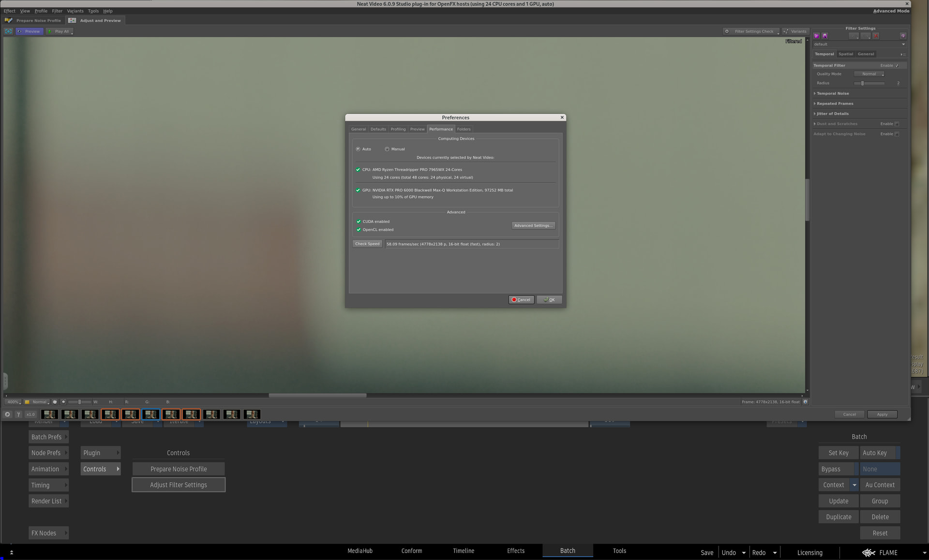This screenshot has width=929, height=560.
Task: Select the Manual computing devices radio button
Action: pyautogui.click(x=387, y=149)
